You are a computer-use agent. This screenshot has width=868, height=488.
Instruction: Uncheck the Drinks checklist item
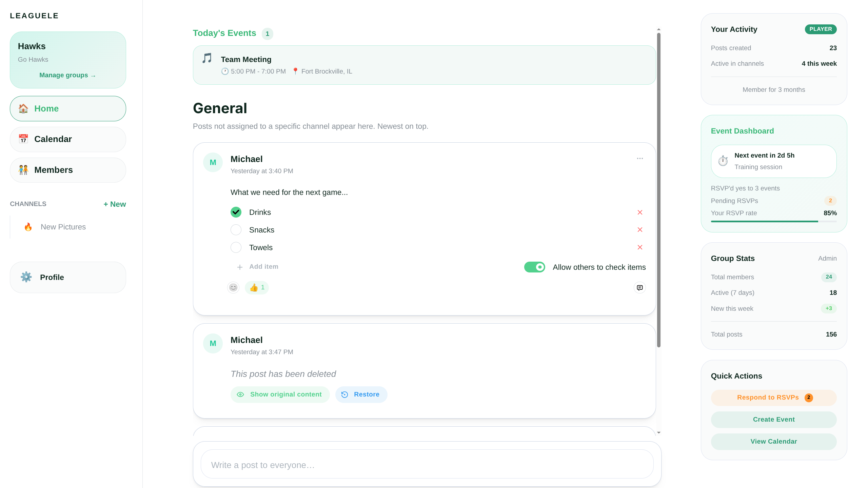click(236, 212)
